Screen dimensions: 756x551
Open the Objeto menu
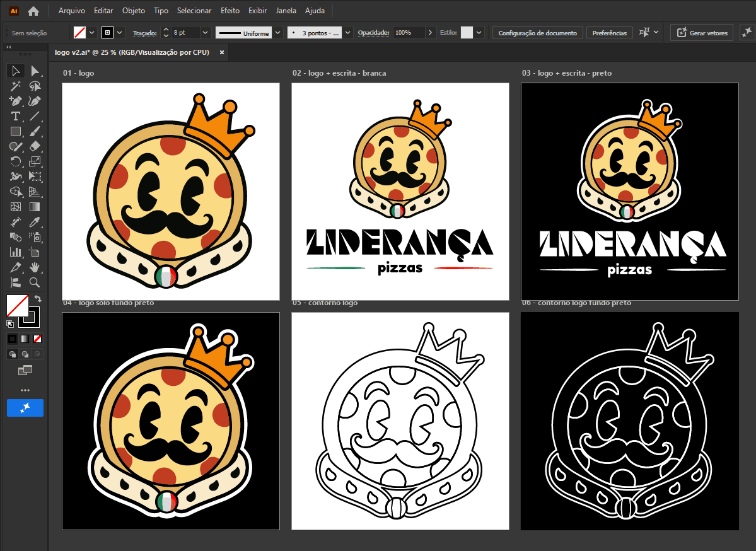134,11
